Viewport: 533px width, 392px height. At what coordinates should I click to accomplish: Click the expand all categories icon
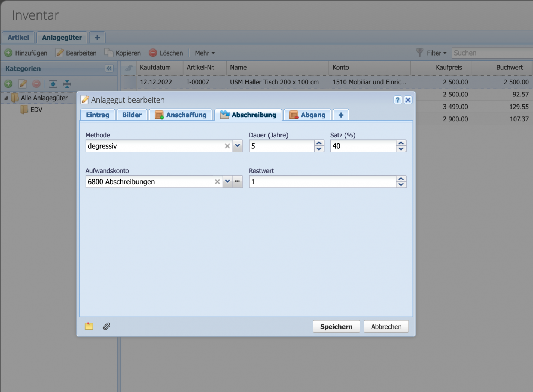click(53, 84)
